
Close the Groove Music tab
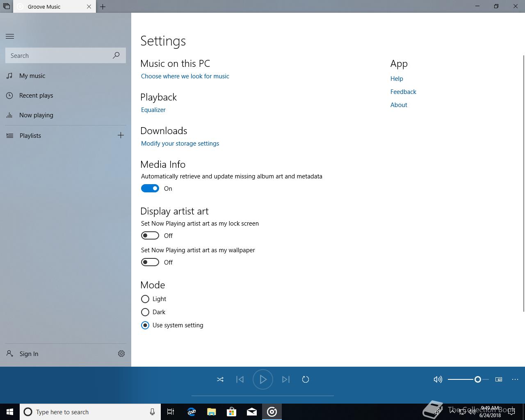(89, 7)
